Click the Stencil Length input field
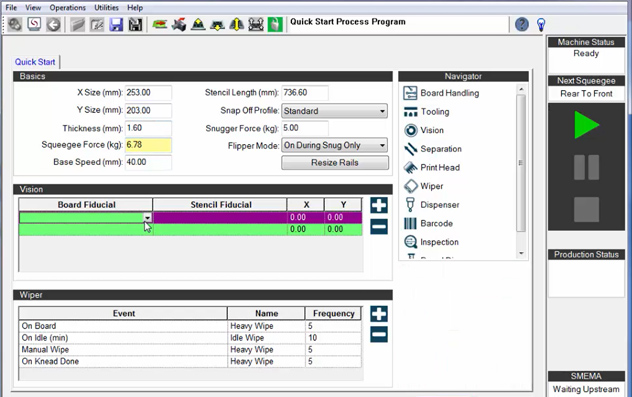The height and width of the screenshot is (397, 632). coord(305,93)
